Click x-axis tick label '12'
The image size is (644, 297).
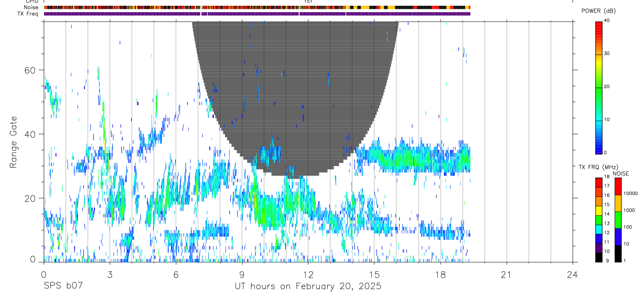pos(308,274)
